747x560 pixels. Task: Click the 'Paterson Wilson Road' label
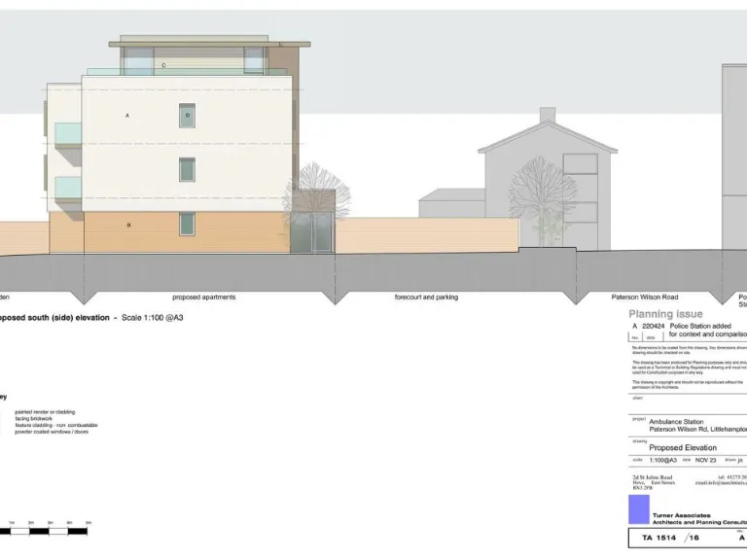(x=644, y=297)
